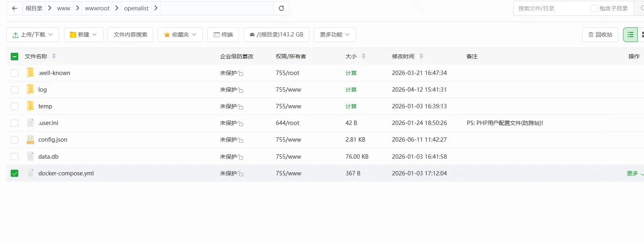The height and width of the screenshot is (242, 644).
Task: Calculate size of .well-known folder
Action: pyautogui.click(x=351, y=73)
